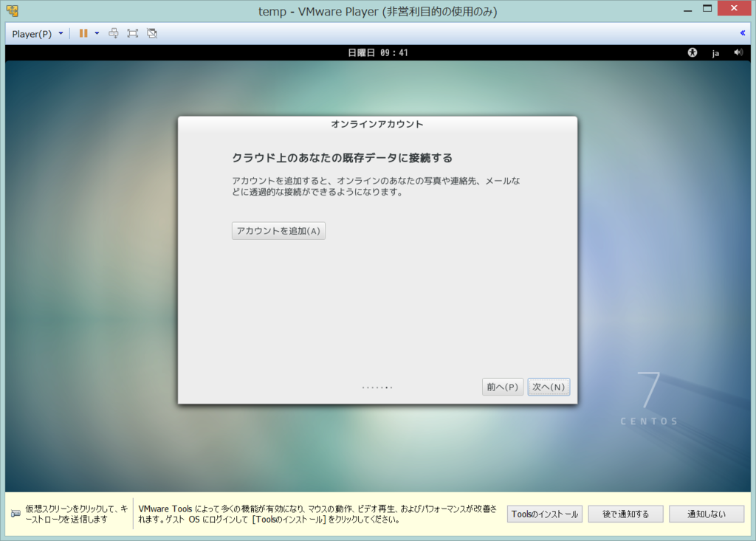Image resolution: width=756 pixels, height=541 pixels.
Task: Add an account with アカウントを追加(A)
Action: (278, 230)
